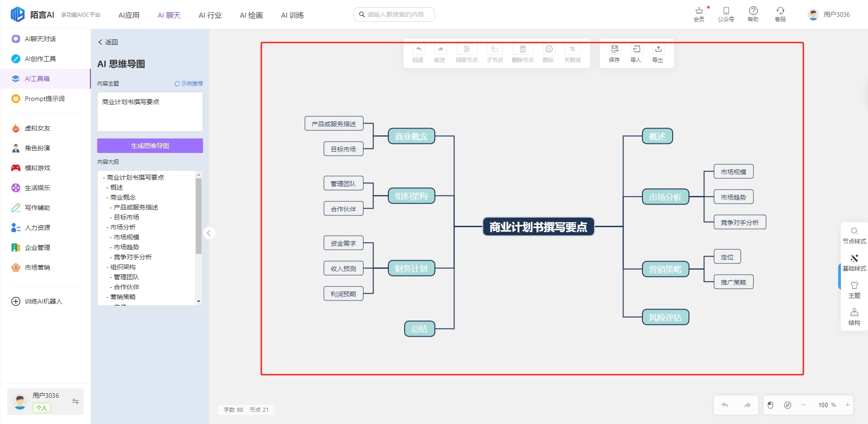Image resolution: width=868 pixels, height=424 pixels.
Task: Focus the top search box
Action: pyautogui.click(x=394, y=14)
